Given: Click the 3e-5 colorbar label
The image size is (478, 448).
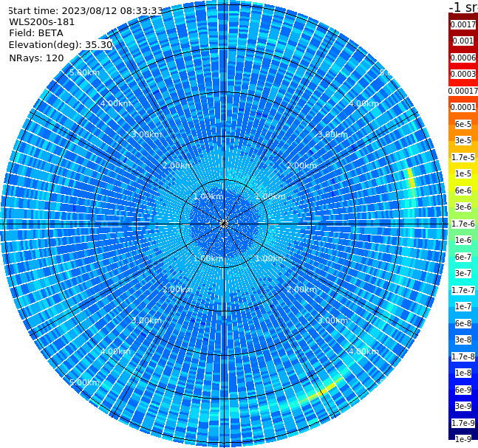Looking at the screenshot, I should click(x=463, y=140).
